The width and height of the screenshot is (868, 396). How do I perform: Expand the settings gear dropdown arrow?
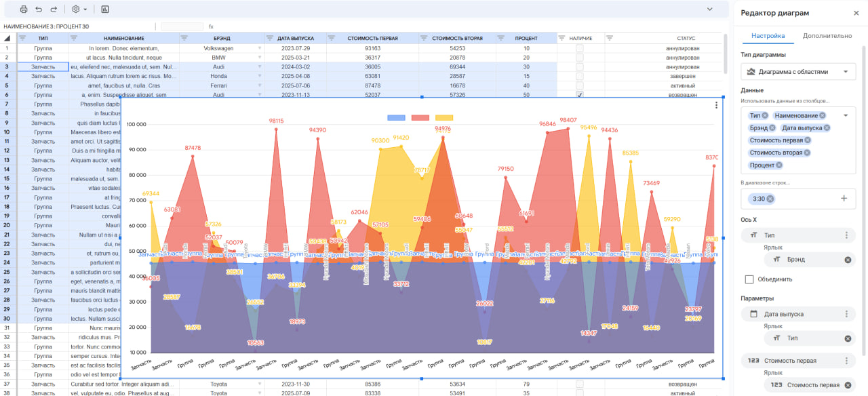coord(85,9)
